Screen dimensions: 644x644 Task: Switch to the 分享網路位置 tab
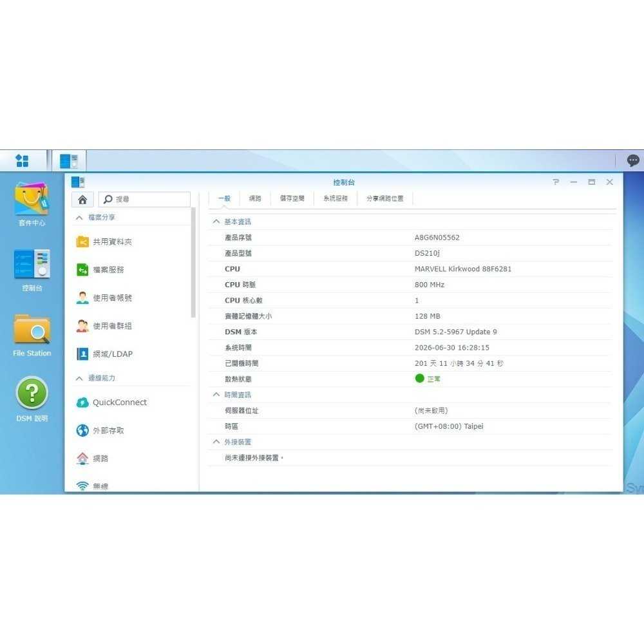385,198
